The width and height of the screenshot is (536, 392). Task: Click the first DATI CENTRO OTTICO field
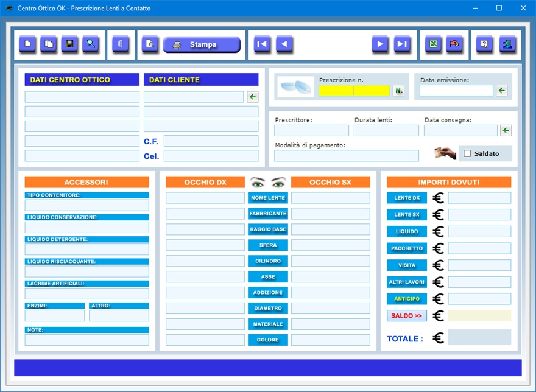(x=82, y=97)
